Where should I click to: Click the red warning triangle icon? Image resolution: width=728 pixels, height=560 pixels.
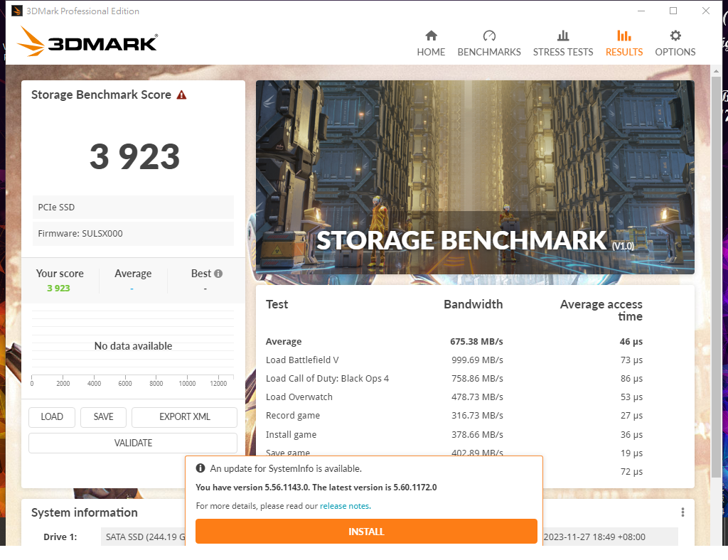coord(181,95)
